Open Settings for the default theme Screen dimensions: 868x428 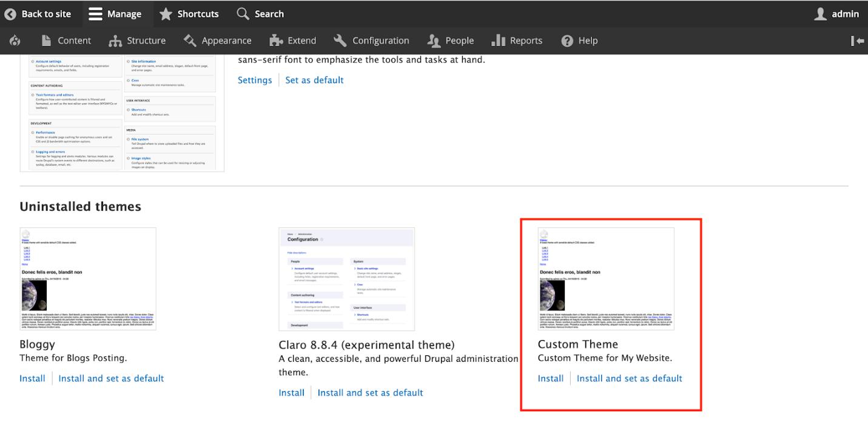[x=254, y=79]
